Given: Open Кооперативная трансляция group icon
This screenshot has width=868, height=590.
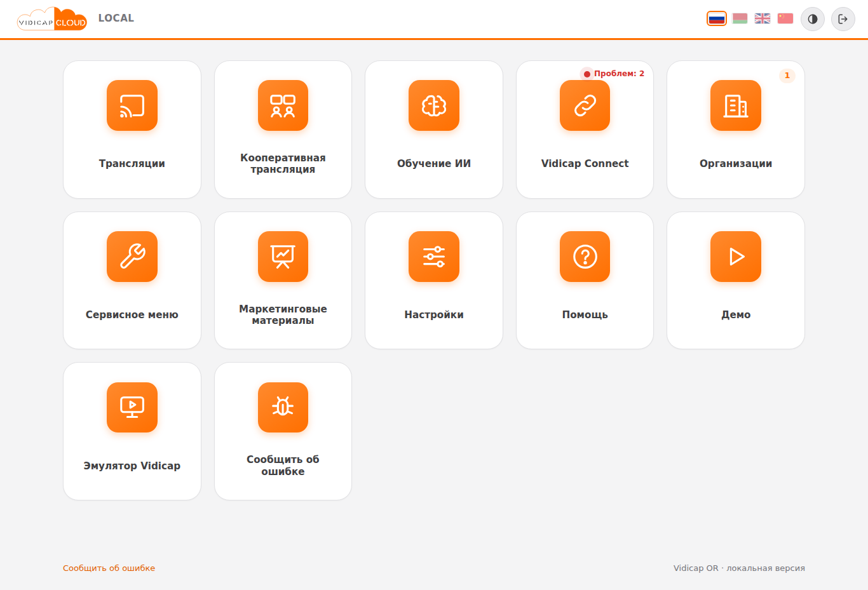Looking at the screenshot, I should [x=283, y=105].
